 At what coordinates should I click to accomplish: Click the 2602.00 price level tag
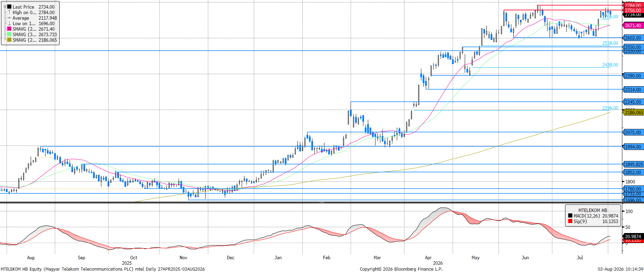(x=633, y=38)
